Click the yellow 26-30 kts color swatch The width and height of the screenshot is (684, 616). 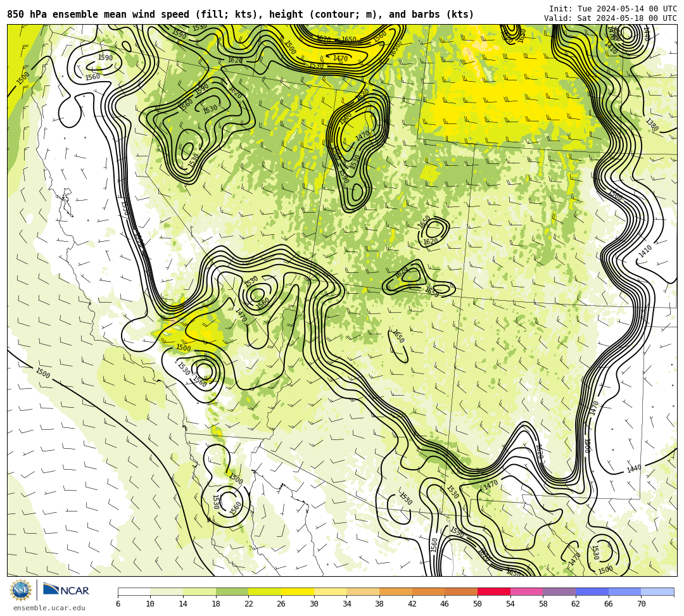pyautogui.click(x=298, y=591)
